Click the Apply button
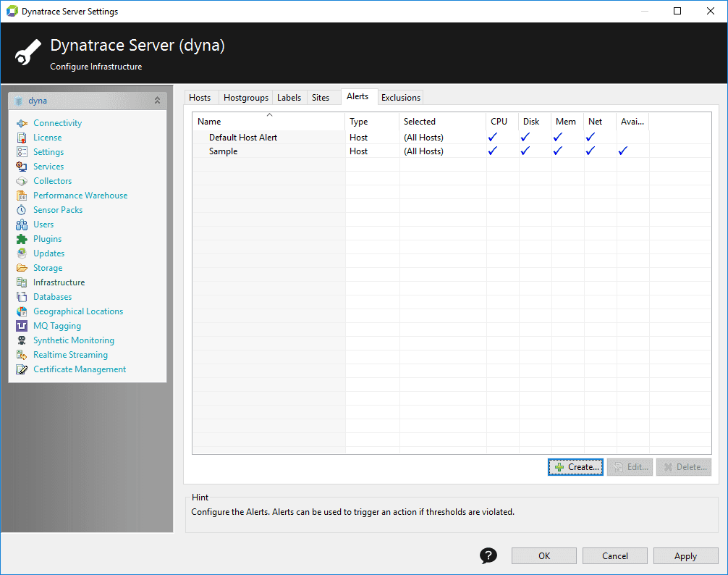The image size is (728, 575). [x=685, y=556]
